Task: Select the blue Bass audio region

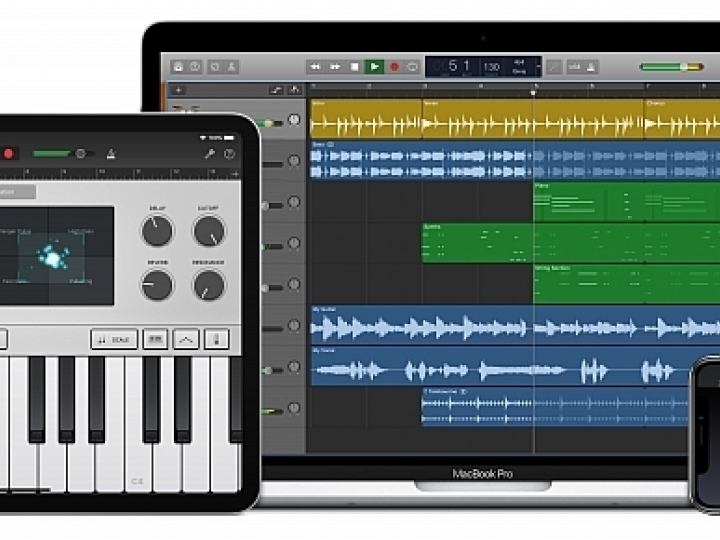Action: [515, 160]
